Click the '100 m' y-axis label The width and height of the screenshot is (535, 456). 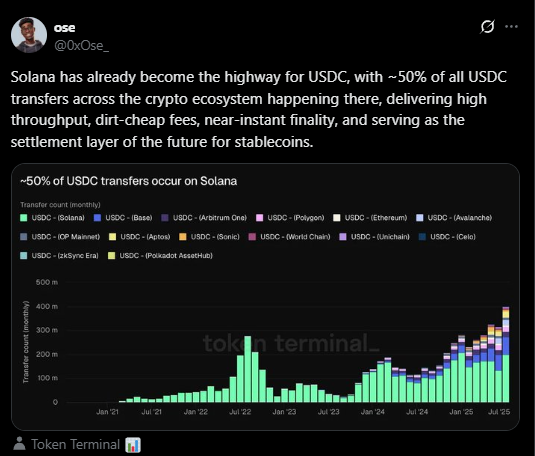coord(47,378)
